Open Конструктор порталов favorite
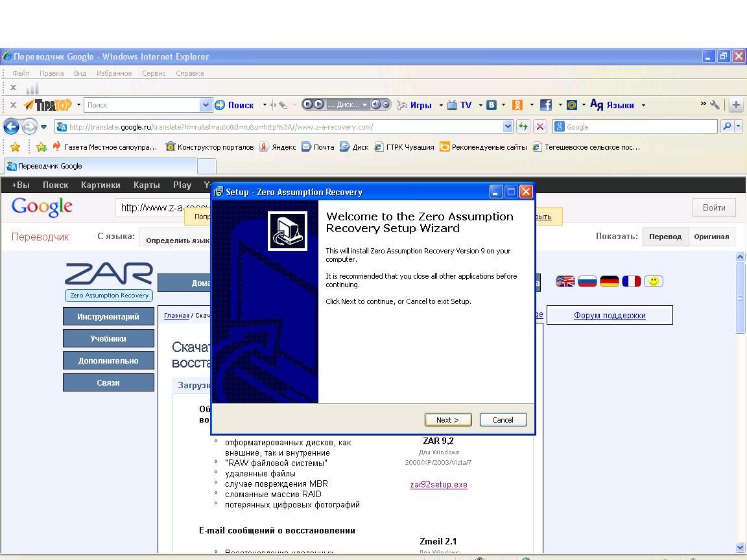Viewport: 747px width, 560px height. tap(209, 147)
